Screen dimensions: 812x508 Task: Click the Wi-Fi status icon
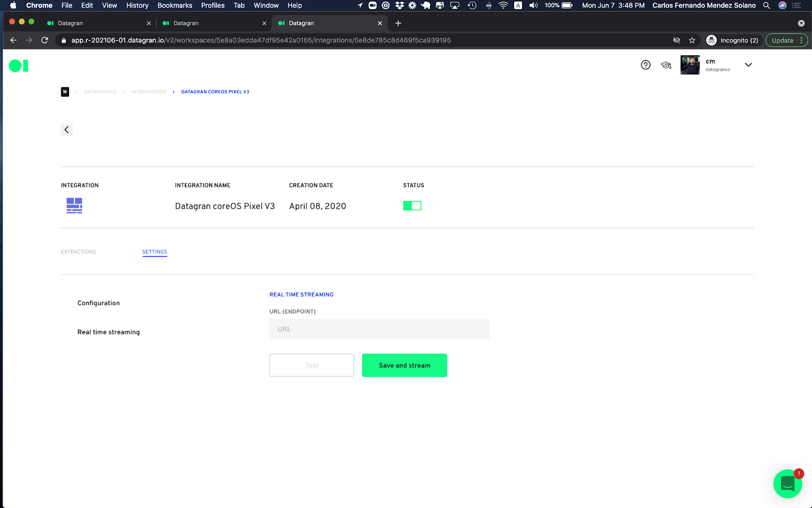(503, 5)
